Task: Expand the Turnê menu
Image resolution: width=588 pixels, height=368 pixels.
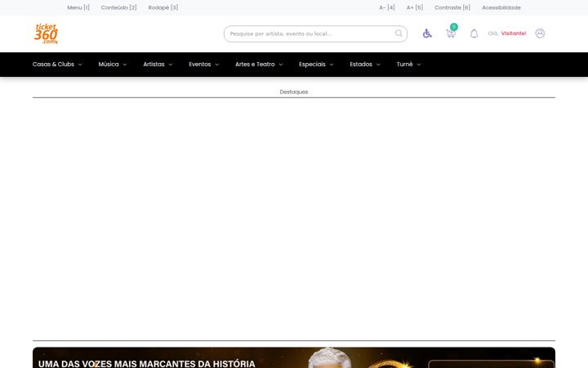Action: (409, 65)
